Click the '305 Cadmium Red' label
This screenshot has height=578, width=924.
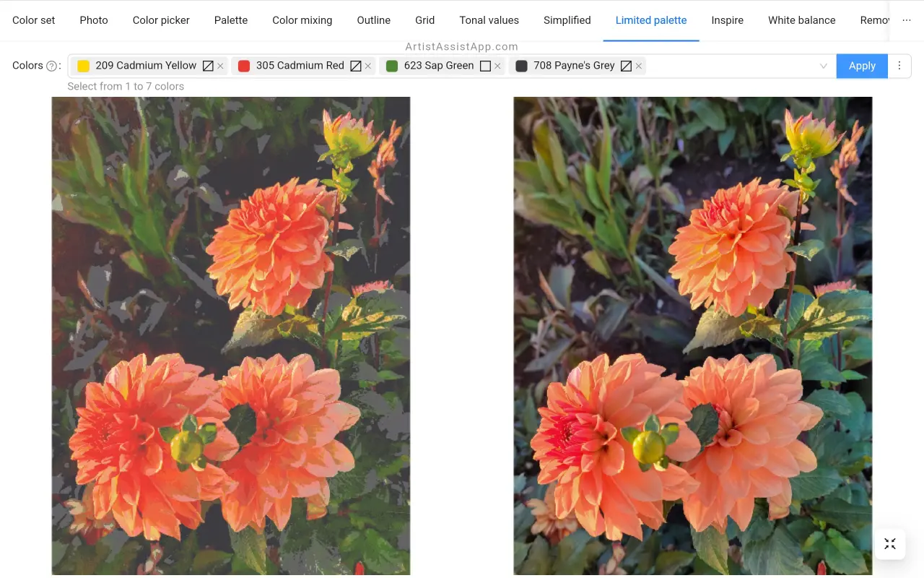[x=300, y=66]
